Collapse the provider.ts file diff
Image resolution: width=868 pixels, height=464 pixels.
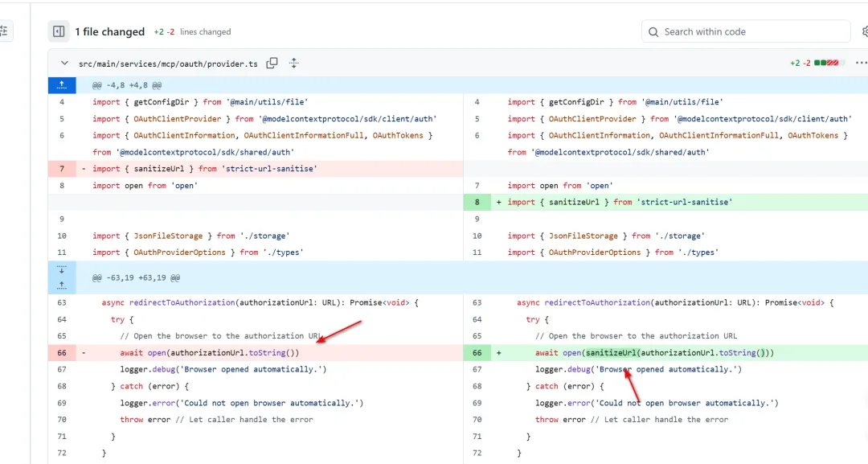click(x=64, y=63)
